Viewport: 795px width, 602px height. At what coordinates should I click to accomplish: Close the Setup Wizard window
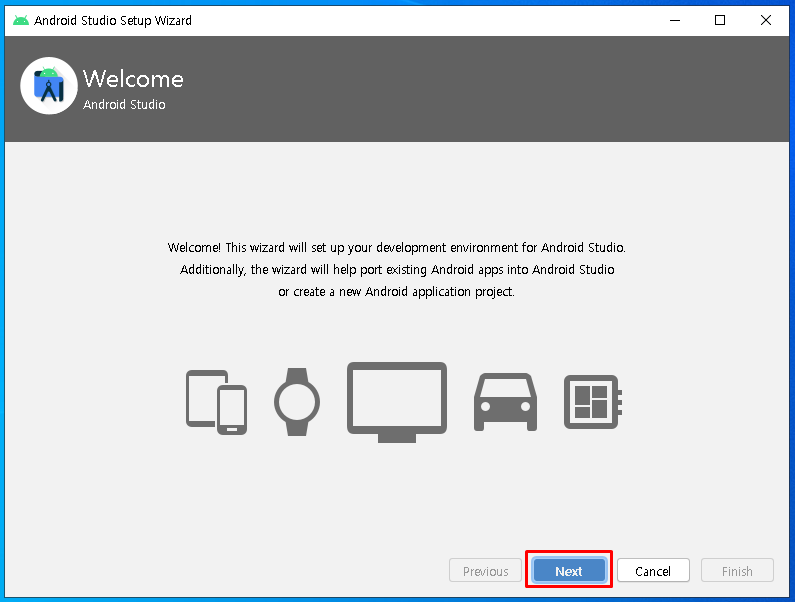tap(766, 20)
